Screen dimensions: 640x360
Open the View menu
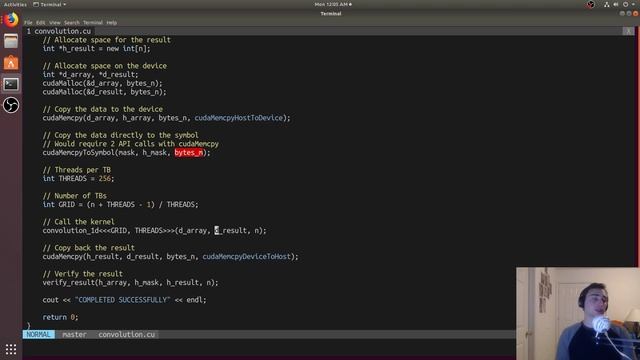click(55, 23)
